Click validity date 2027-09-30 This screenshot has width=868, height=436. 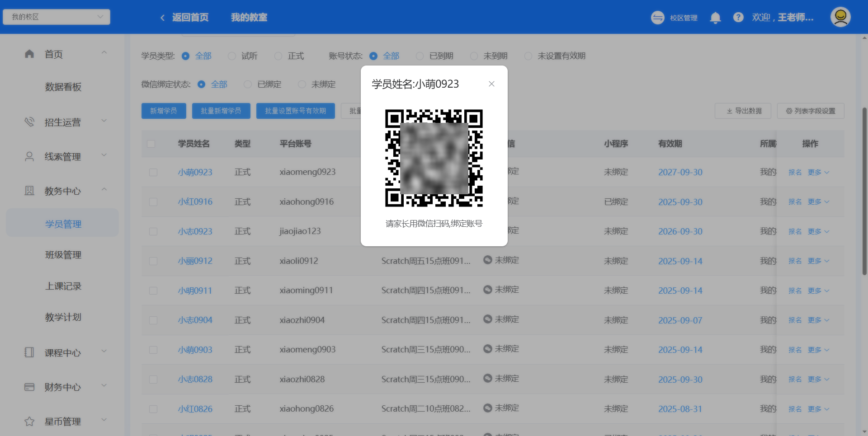(x=680, y=173)
